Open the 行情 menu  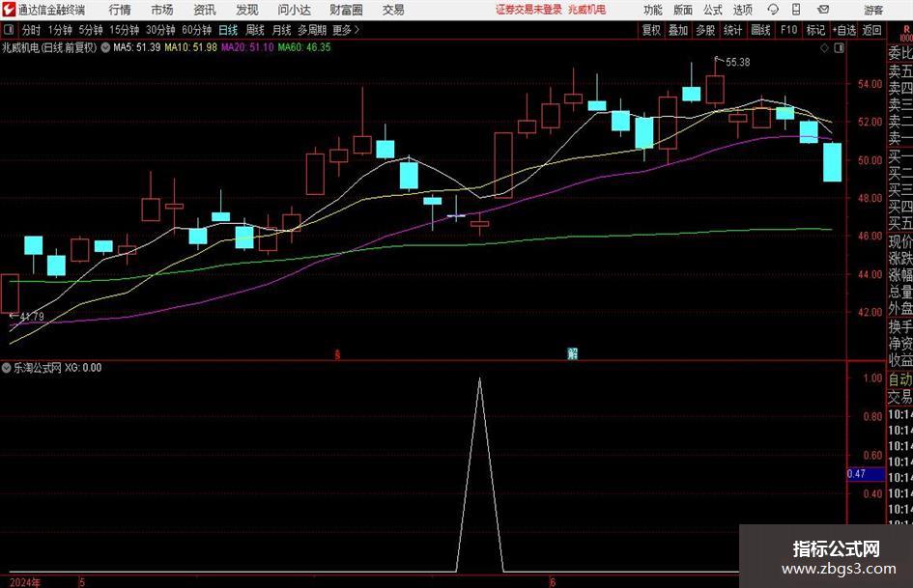[x=120, y=10]
